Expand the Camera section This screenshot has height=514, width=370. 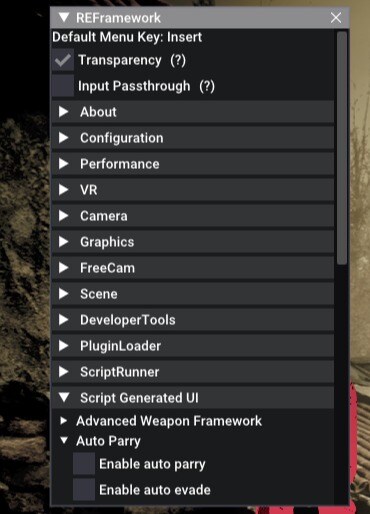(x=193, y=216)
